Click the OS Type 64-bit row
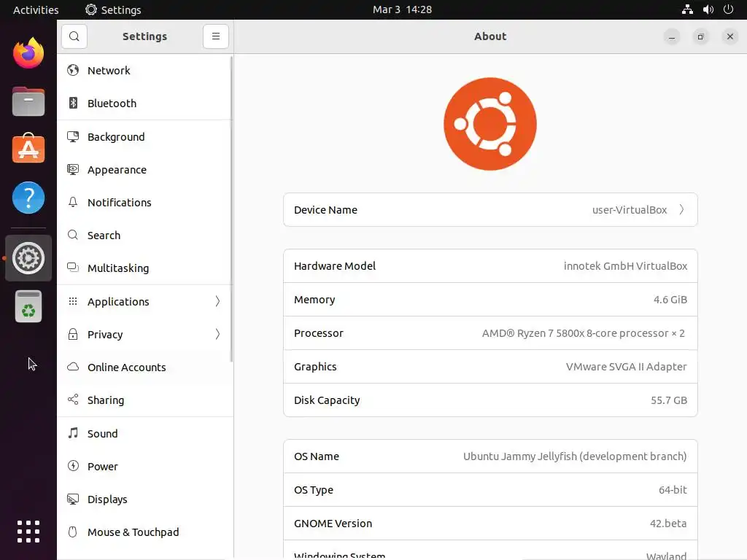Image resolution: width=747 pixels, height=560 pixels. (x=490, y=489)
